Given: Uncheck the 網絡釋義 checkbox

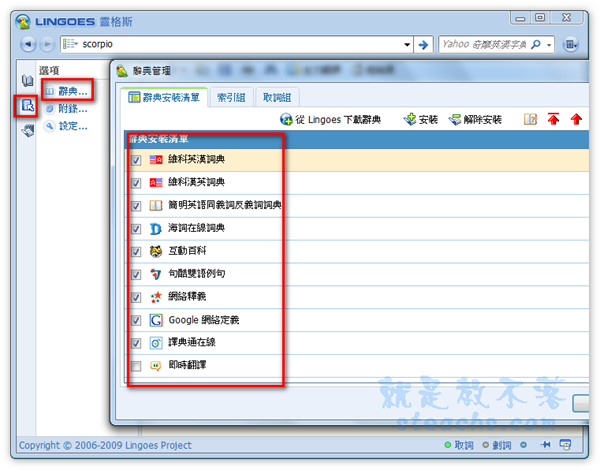Looking at the screenshot, I should (x=136, y=297).
